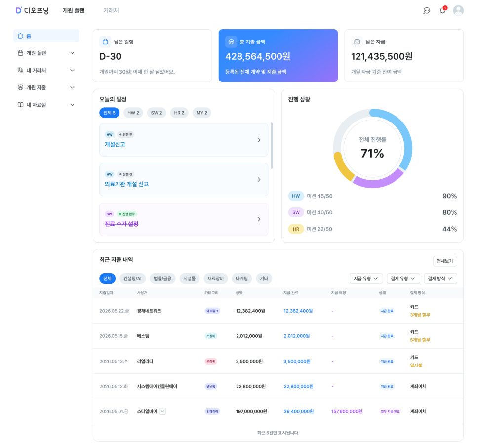Filter schedule by 전체 6
Viewport: 477px width, 448px height.
(109, 113)
